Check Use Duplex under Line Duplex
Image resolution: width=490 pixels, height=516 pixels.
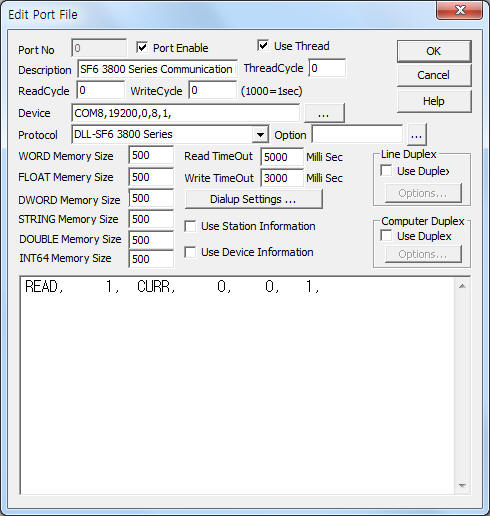[386, 171]
